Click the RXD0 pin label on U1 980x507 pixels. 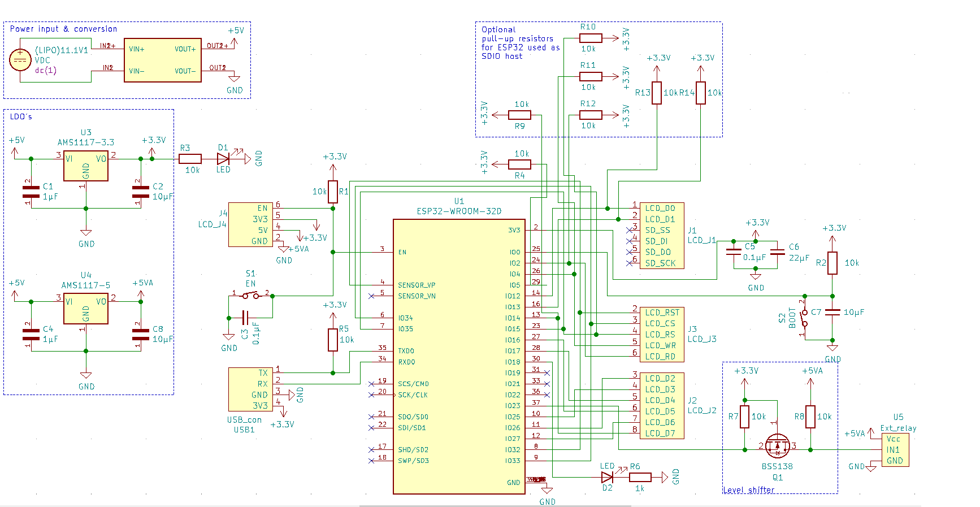(x=406, y=362)
